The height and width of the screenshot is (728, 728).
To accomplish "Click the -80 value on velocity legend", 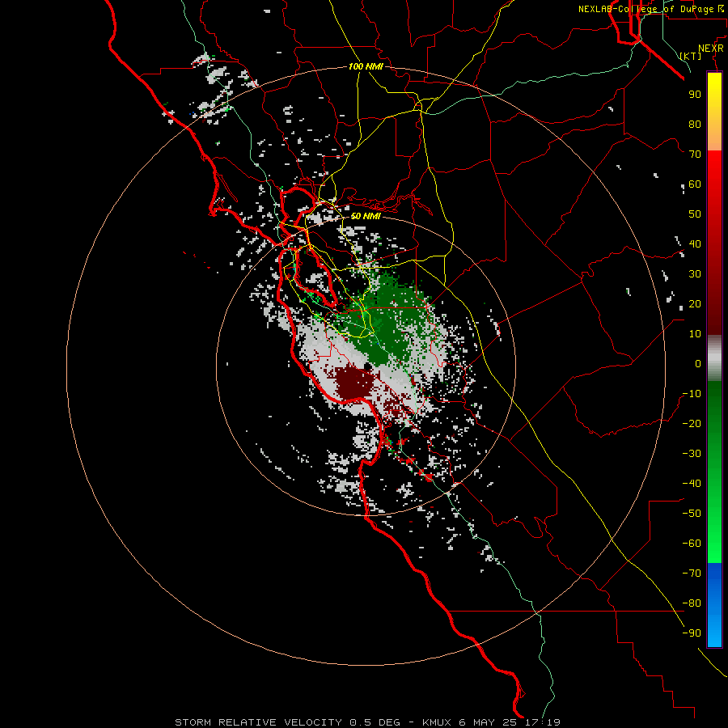I will pos(692,603).
